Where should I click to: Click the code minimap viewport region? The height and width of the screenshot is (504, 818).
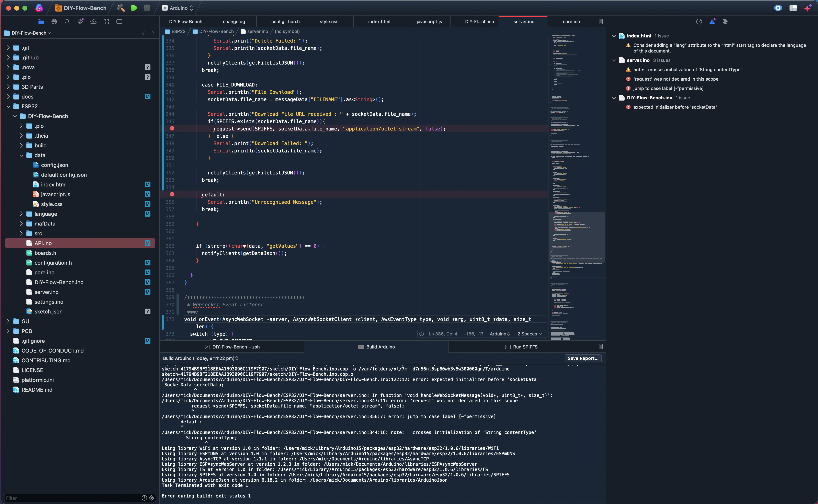tap(577, 237)
